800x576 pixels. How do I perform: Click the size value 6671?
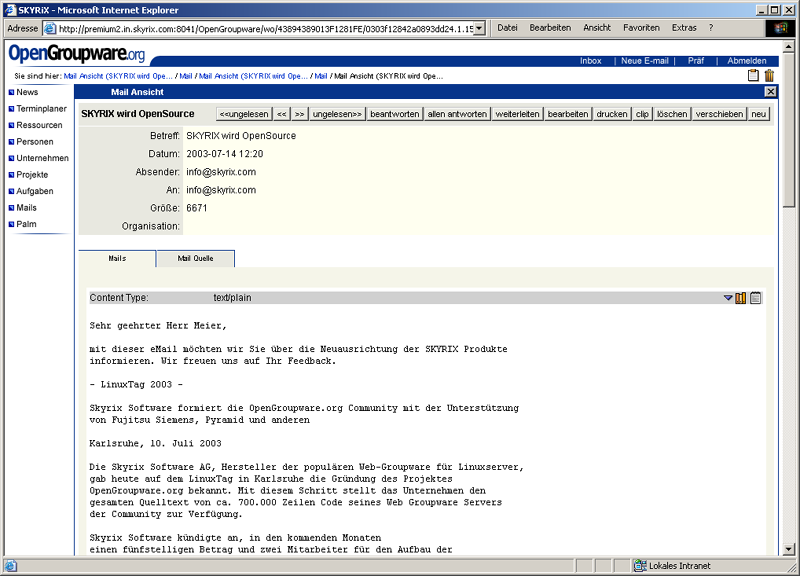click(196, 208)
